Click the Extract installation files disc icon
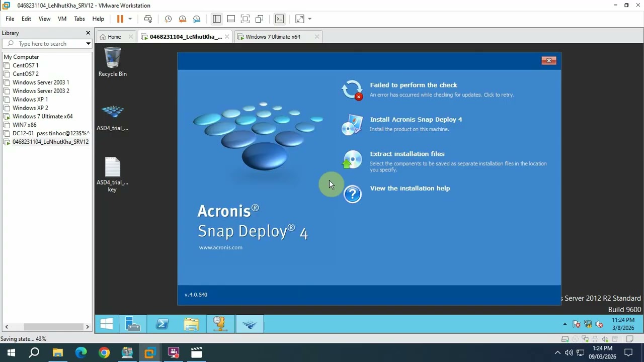 (352, 159)
